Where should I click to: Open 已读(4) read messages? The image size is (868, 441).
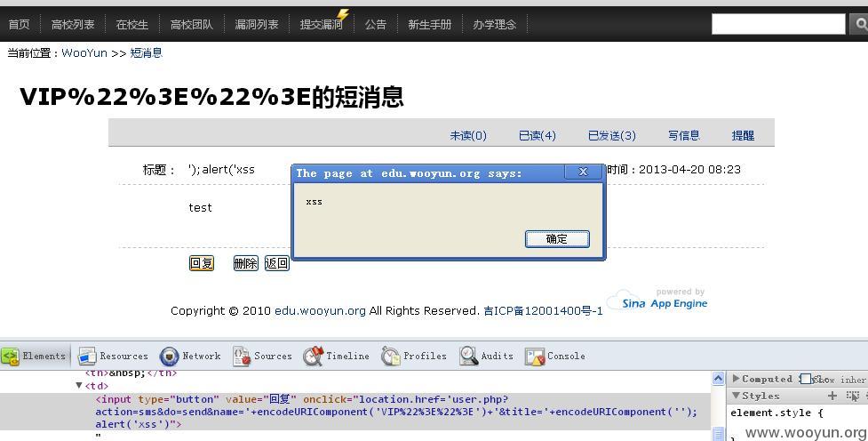coord(538,136)
